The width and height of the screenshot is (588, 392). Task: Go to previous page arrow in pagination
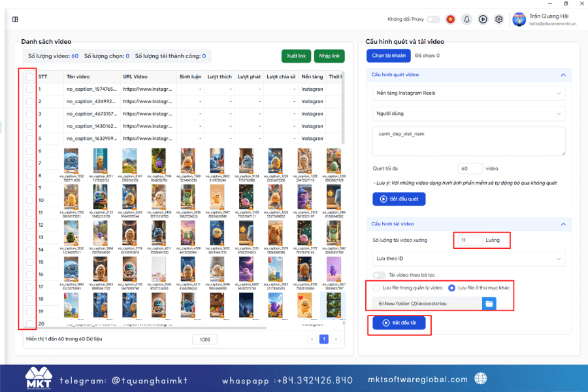(x=312, y=339)
